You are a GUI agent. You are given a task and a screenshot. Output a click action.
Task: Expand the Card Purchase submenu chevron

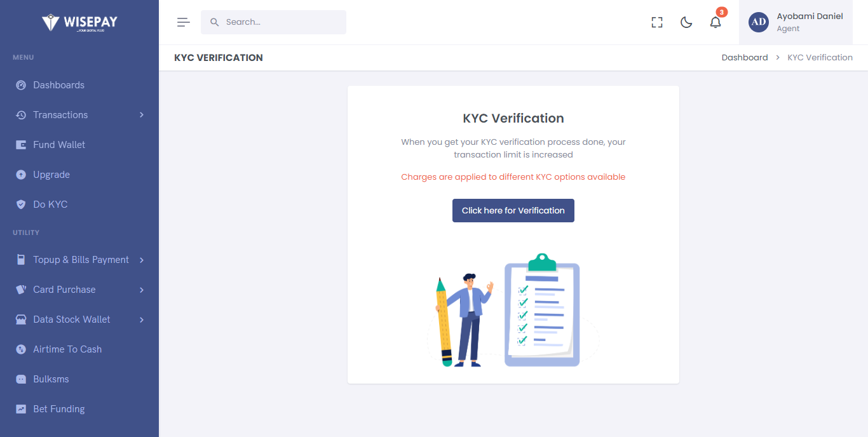[142, 290]
